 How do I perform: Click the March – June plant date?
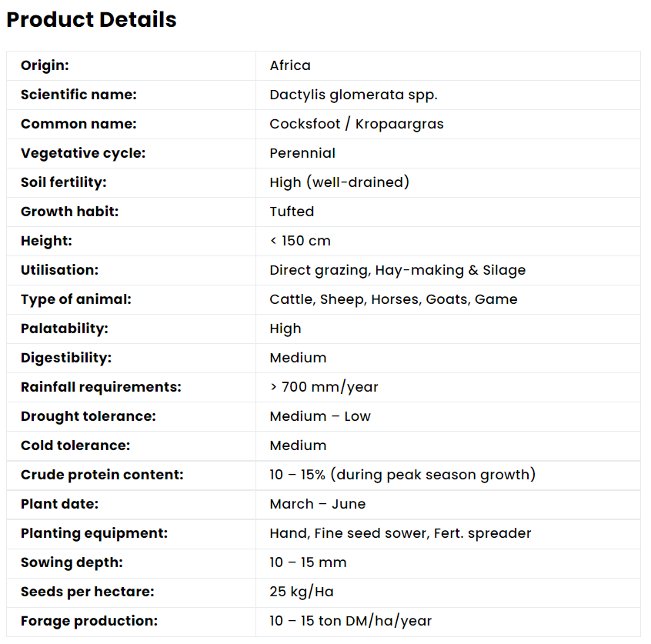318,504
